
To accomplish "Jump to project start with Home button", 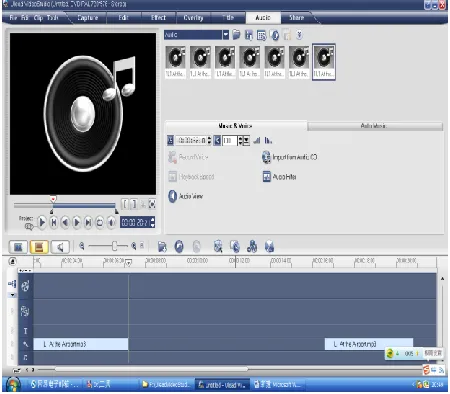I will (54, 222).
